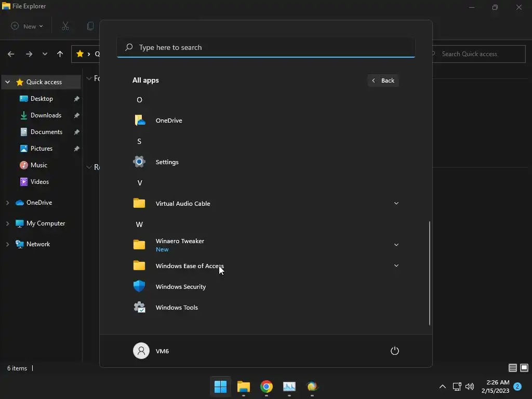The height and width of the screenshot is (399, 532).
Task: Open Windows Tools
Action: (x=265, y=308)
